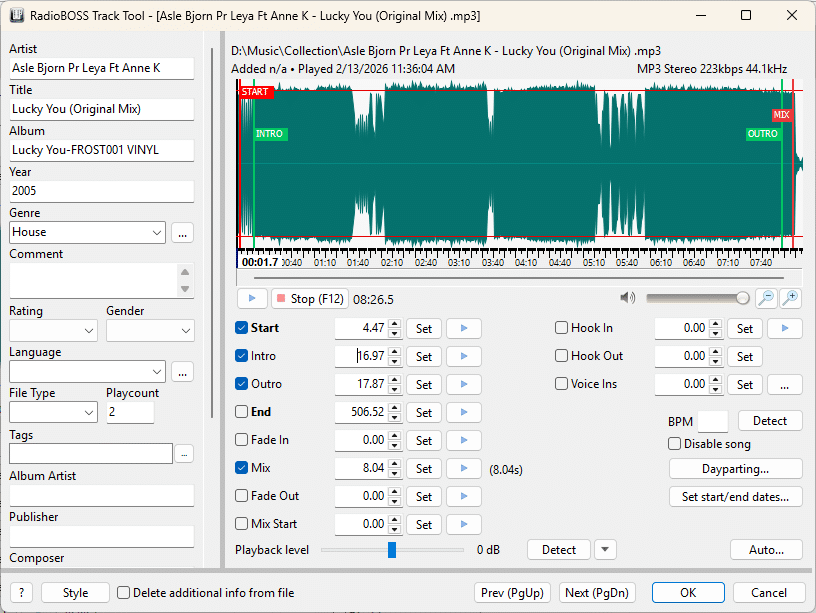This screenshot has width=816, height=613.
Task: Preview playback from Hook In position
Action: pos(785,328)
